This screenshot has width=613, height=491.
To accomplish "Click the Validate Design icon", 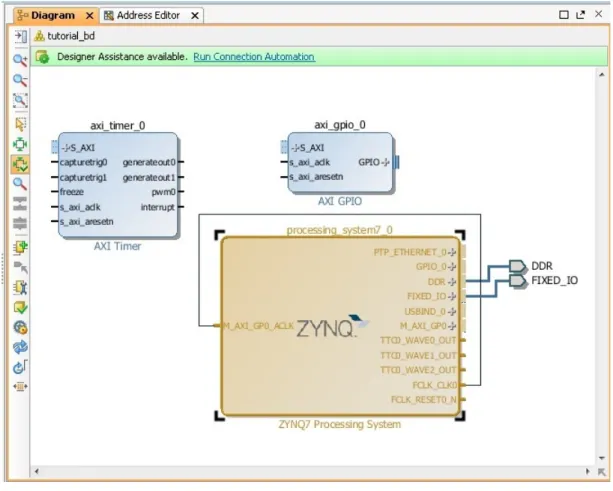I will [x=20, y=308].
